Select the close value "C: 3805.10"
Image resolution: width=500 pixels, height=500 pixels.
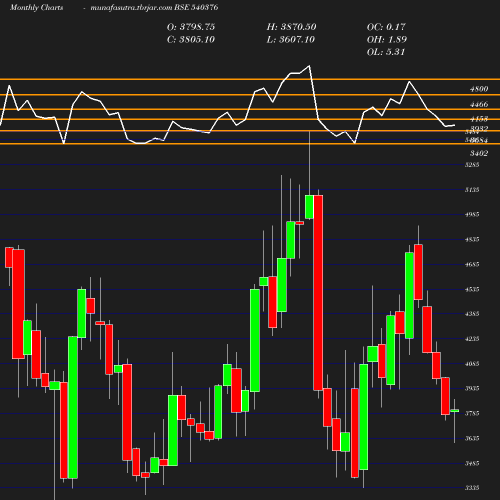pos(191,40)
